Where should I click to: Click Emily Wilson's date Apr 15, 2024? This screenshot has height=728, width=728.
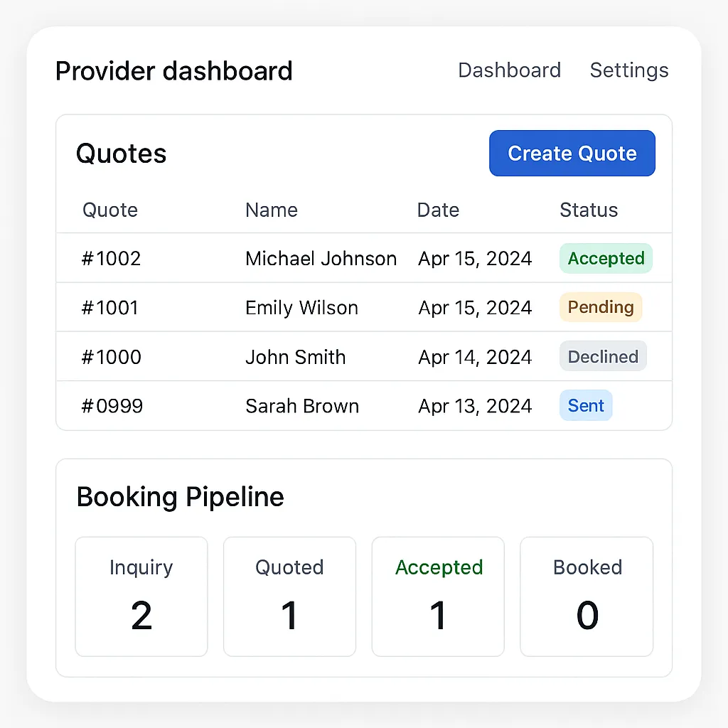[x=475, y=308]
